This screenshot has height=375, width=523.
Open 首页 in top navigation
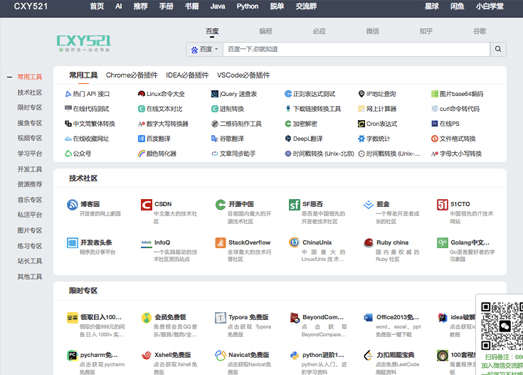coord(97,6)
